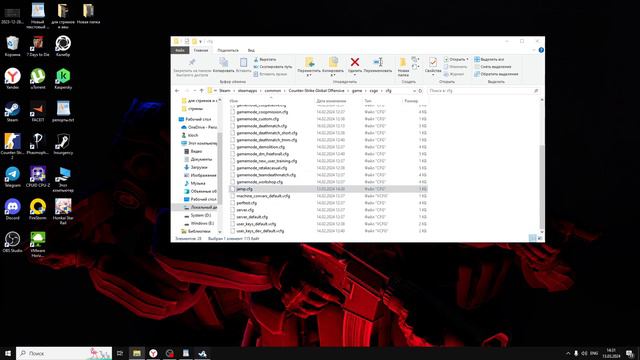Open the address bar history dropdown
The height and width of the screenshot is (360, 640).
[414, 91]
